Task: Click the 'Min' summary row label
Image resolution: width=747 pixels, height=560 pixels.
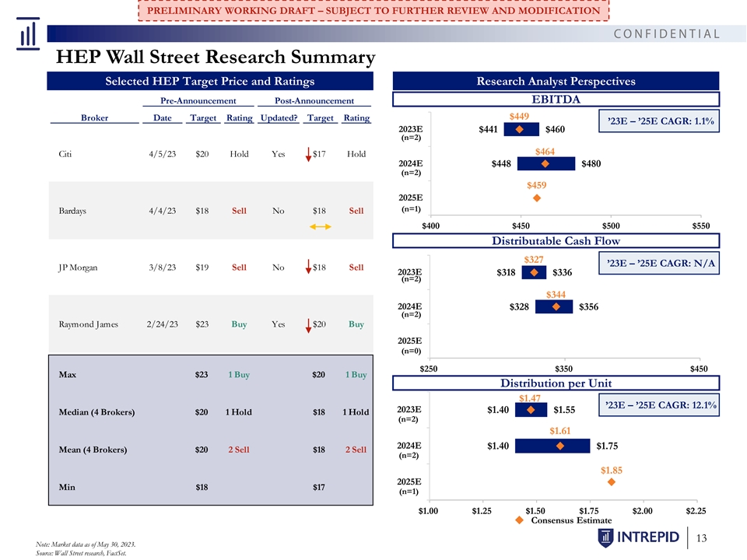Action: click(x=67, y=487)
